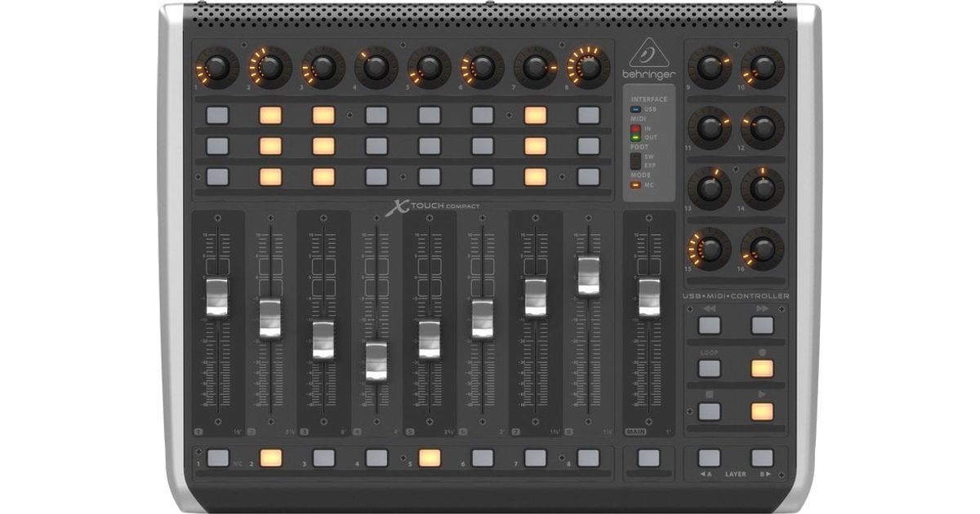Click rotary encoder knob 8
Viewport: 980px width, 514px height.
pyautogui.click(x=588, y=68)
